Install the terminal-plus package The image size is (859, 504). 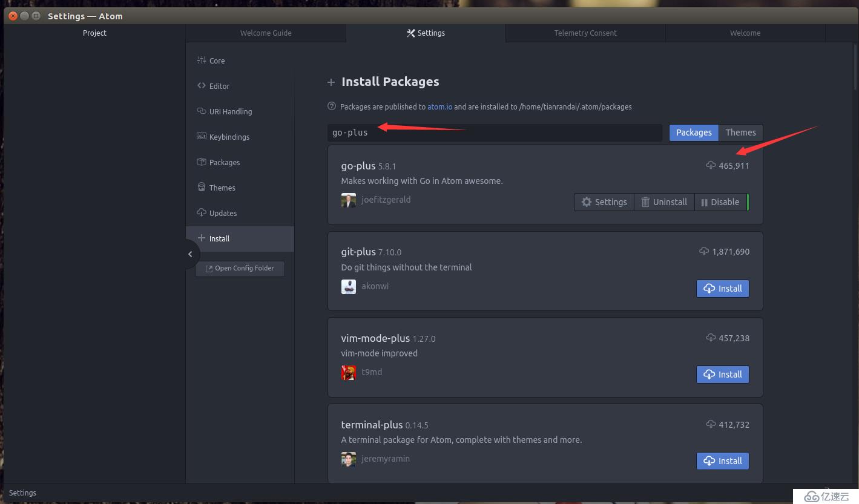723,461
